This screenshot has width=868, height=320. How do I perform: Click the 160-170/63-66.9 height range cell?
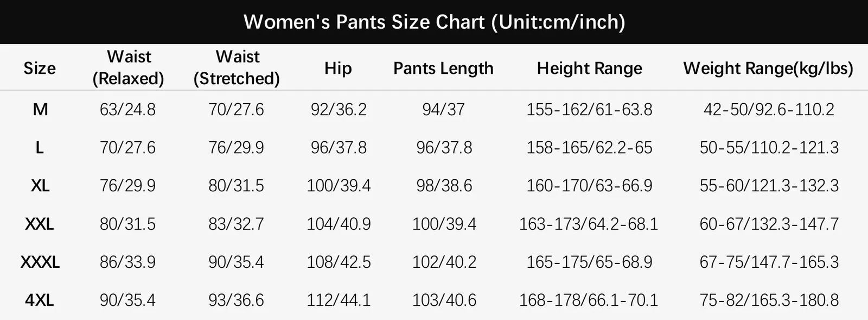[x=589, y=186]
